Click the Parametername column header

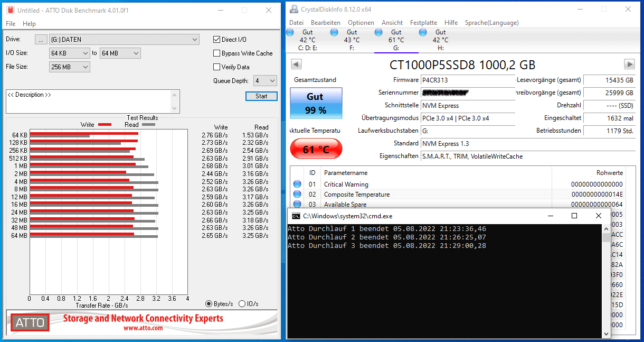pos(346,173)
